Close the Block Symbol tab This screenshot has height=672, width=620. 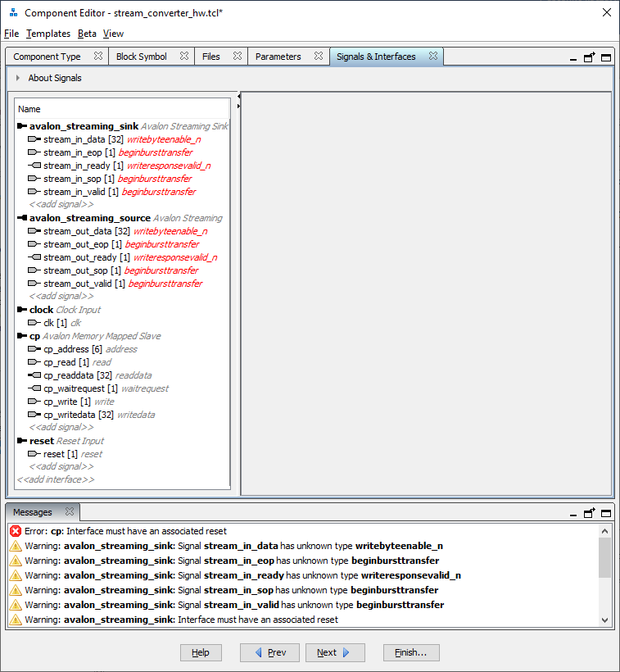click(x=184, y=57)
